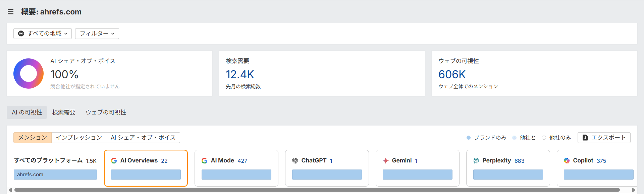Viewport: 644px width, 194px height.
Task: Click the 683 count on Perplexity
Action: [x=519, y=161]
